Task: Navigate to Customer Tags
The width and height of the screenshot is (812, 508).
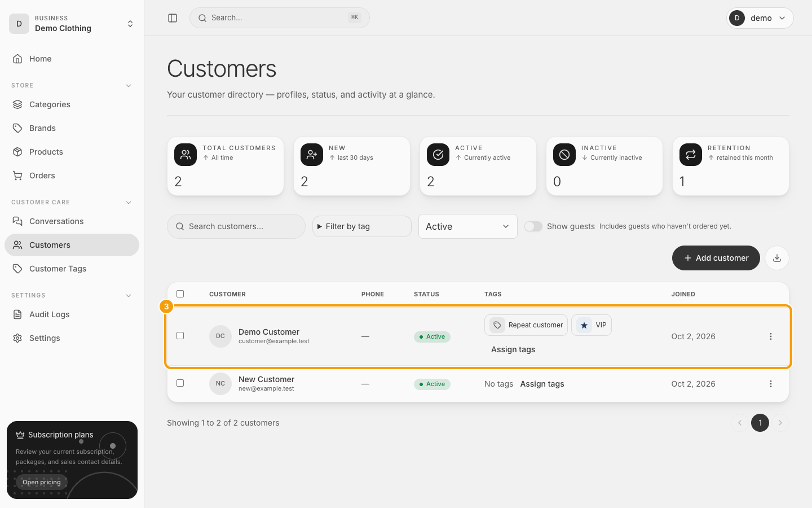Action: (x=72, y=269)
